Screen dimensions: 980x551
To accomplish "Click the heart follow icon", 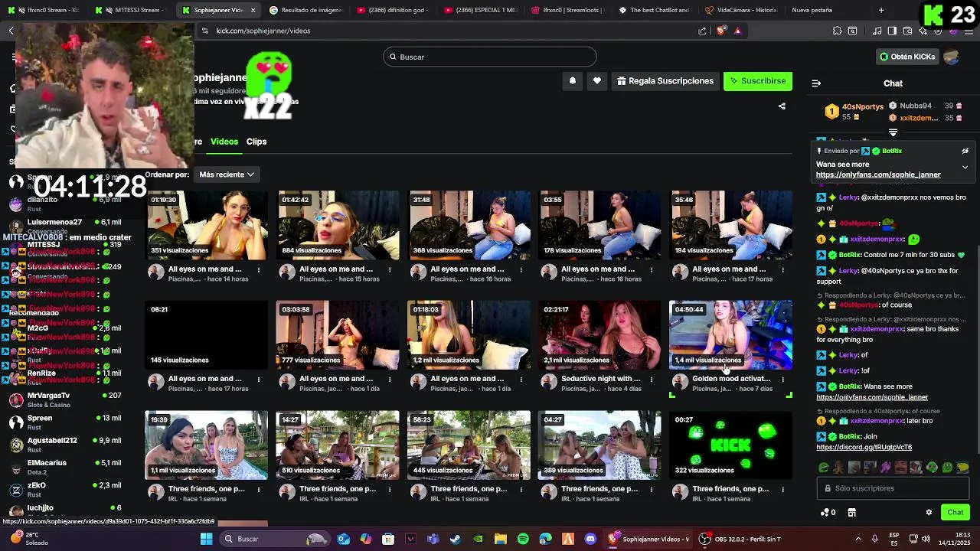I will 597,81.
